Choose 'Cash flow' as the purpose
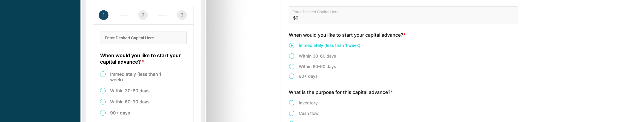 point(292,113)
